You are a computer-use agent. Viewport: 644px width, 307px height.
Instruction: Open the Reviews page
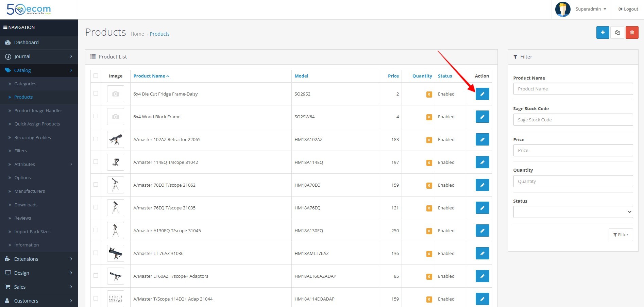tap(22, 218)
